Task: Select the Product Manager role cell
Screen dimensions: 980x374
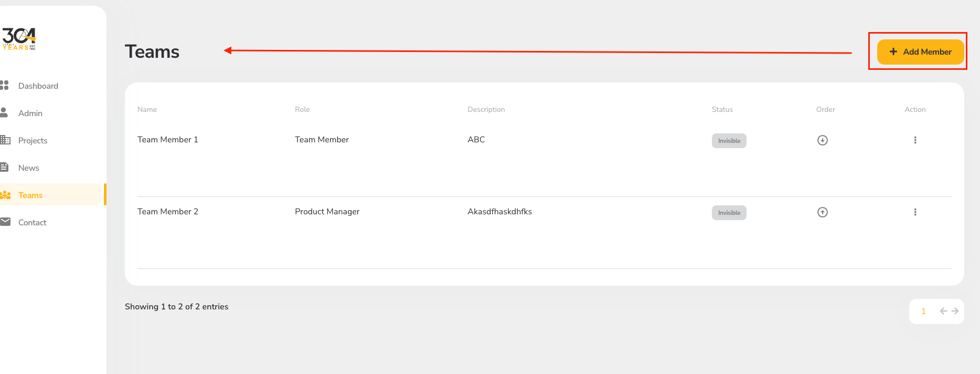Action: pyautogui.click(x=327, y=212)
